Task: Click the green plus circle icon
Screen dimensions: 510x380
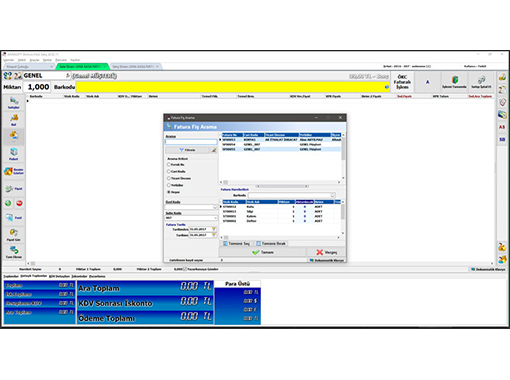Action: [8, 203]
